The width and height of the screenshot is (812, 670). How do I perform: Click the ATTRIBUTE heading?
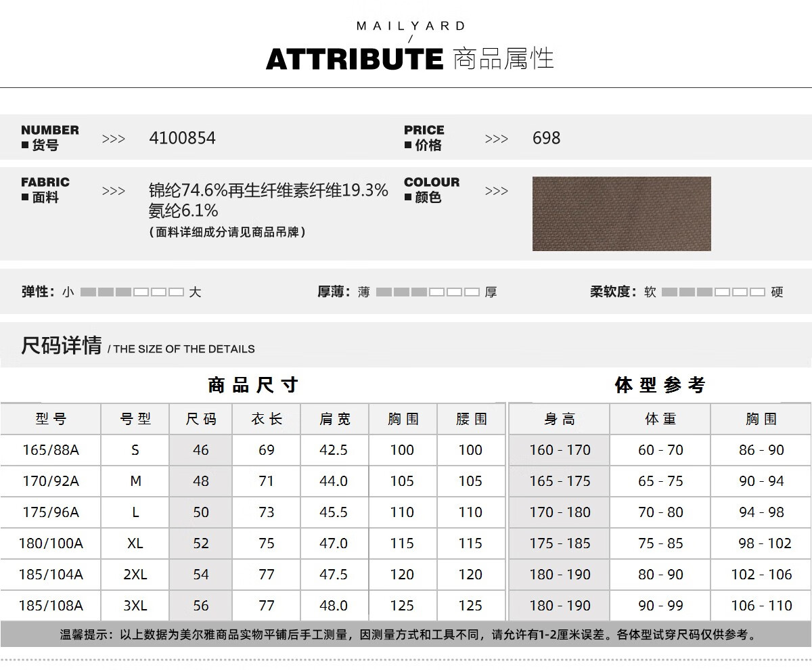click(355, 60)
